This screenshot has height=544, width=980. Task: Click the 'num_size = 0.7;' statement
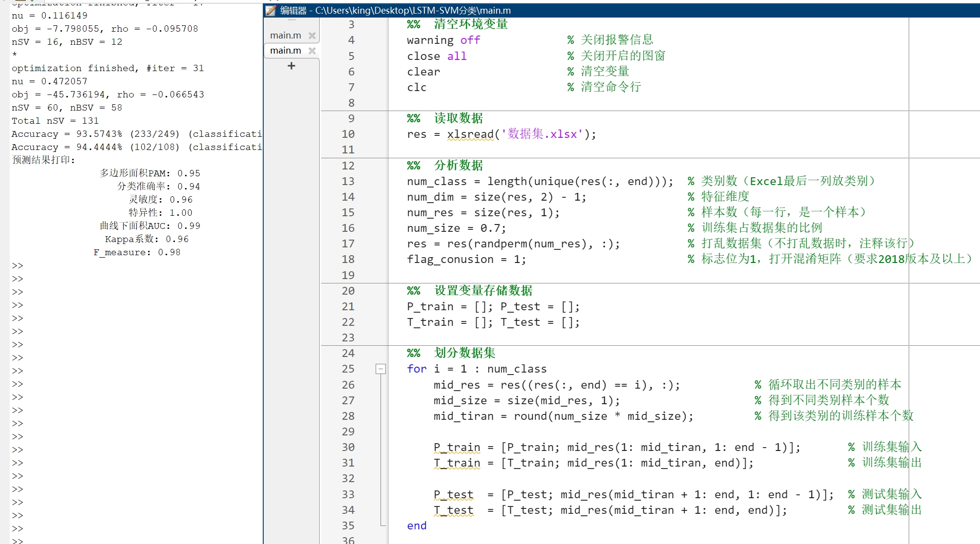pyautogui.click(x=456, y=228)
